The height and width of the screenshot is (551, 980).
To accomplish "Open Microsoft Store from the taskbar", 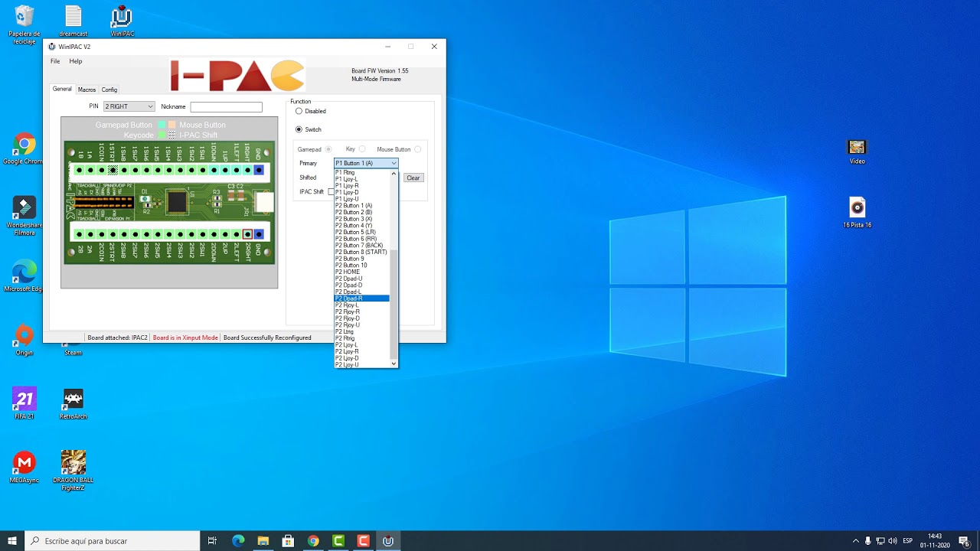I will tap(288, 541).
